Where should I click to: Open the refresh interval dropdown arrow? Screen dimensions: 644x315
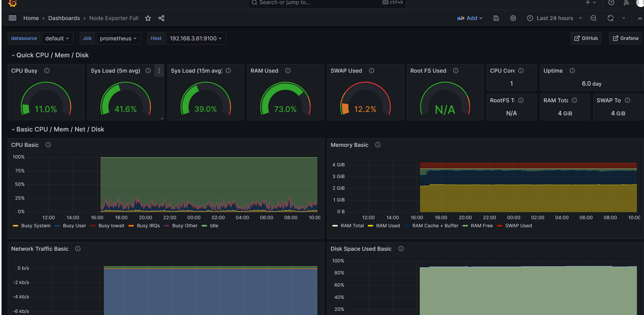[624, 18]
